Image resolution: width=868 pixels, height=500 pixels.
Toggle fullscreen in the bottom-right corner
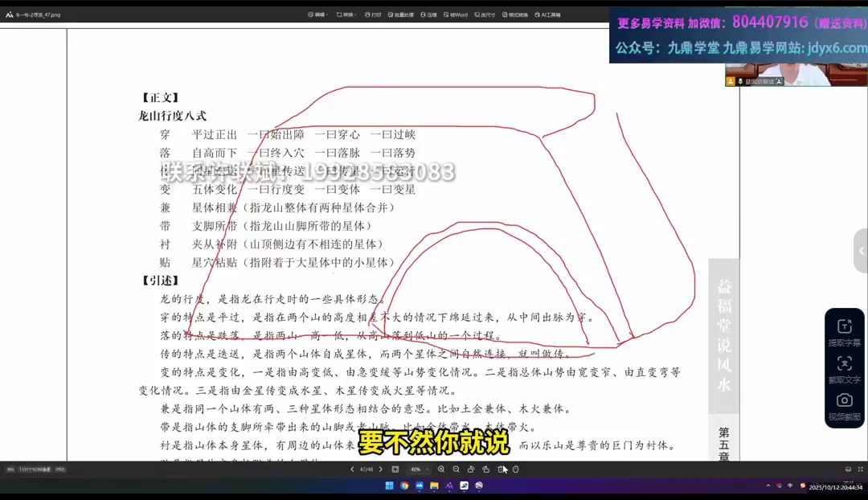(x=860, y=469)
